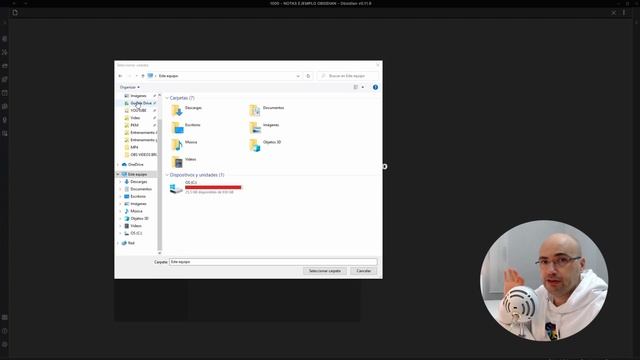This screenshot has width=640, height=360.
Task: Select YOUTUBE folder in quick access
Action: [x=138, y=111]
